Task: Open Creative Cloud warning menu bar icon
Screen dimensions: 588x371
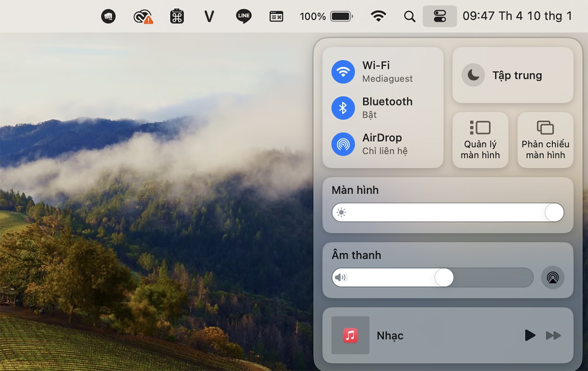Action: (143, 17)
